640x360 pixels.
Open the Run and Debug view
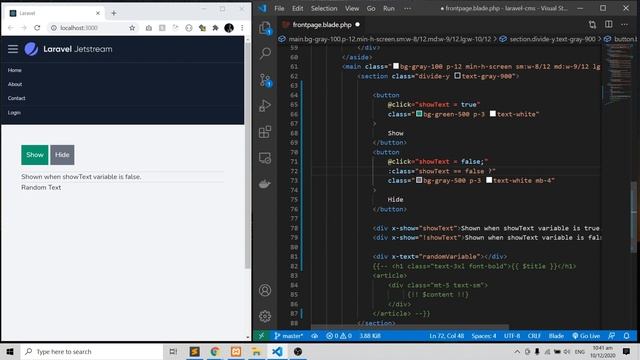(x=265, y=106)
